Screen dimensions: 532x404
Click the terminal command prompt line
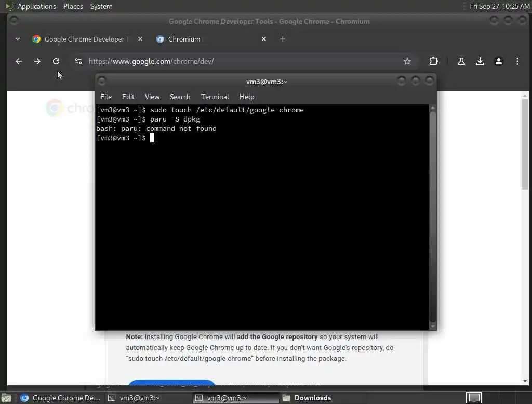pyautogui.click(x=125, y=138)
